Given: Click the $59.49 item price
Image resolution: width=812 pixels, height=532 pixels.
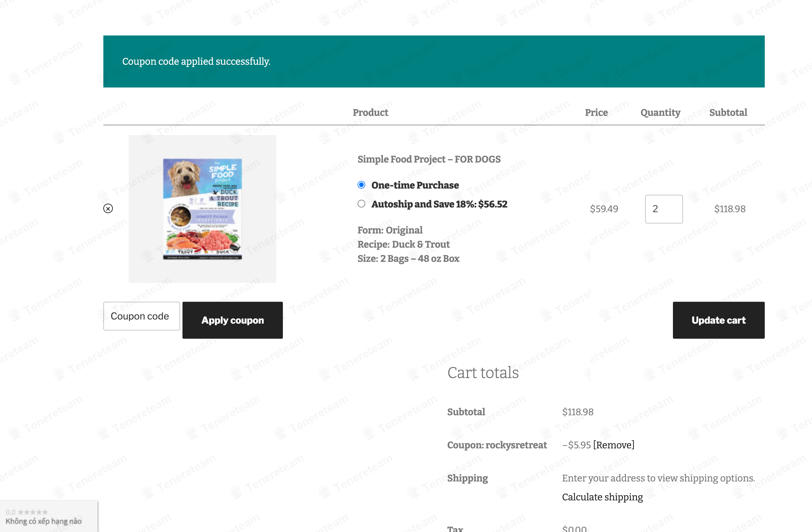Looking at the screenshot, I should 604,209.
